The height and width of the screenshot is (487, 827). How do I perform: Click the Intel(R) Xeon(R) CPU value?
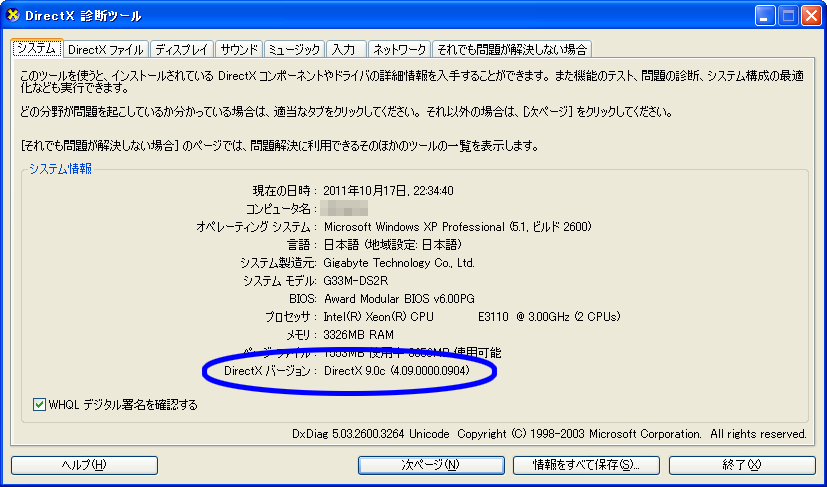point(472,317)
